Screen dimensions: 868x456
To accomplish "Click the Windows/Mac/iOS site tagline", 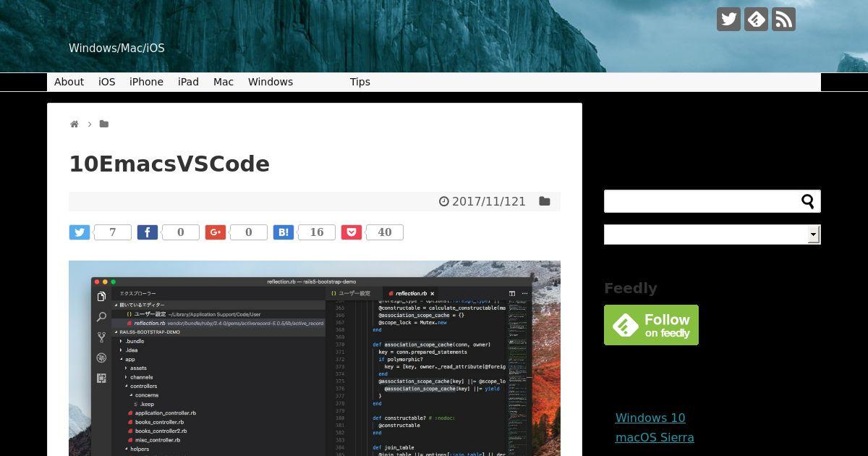I will (x=116, y=48).
